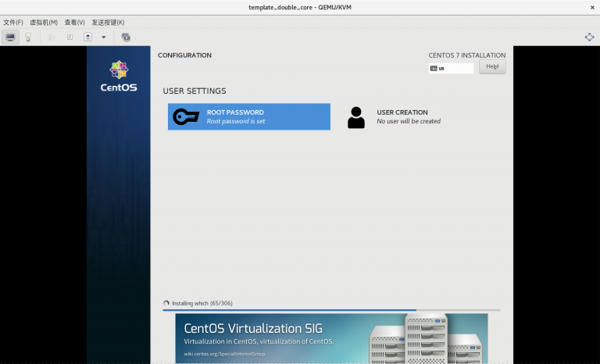Click the Help! button
This screenshot has width=600, height=364.
492,66
